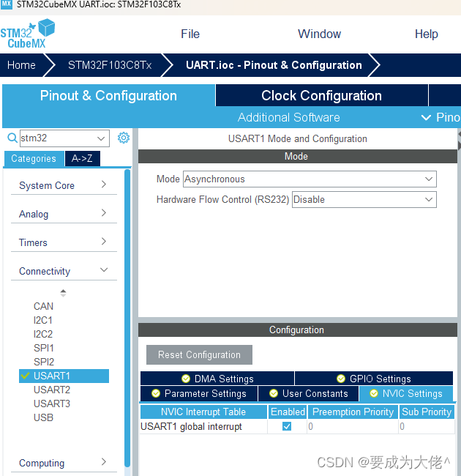Open the stm32 search combo box arrow
The image size is (461, 476).
coord(101,138)
